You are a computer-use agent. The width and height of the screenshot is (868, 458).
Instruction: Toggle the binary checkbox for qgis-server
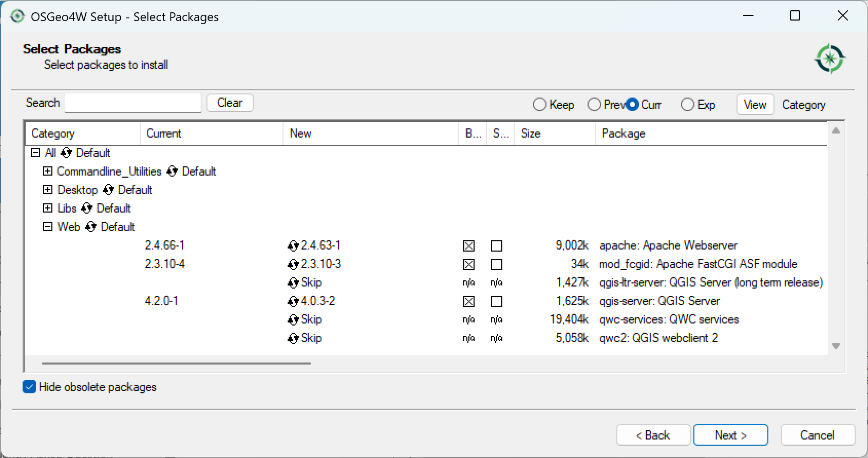[x=469, y=301]
